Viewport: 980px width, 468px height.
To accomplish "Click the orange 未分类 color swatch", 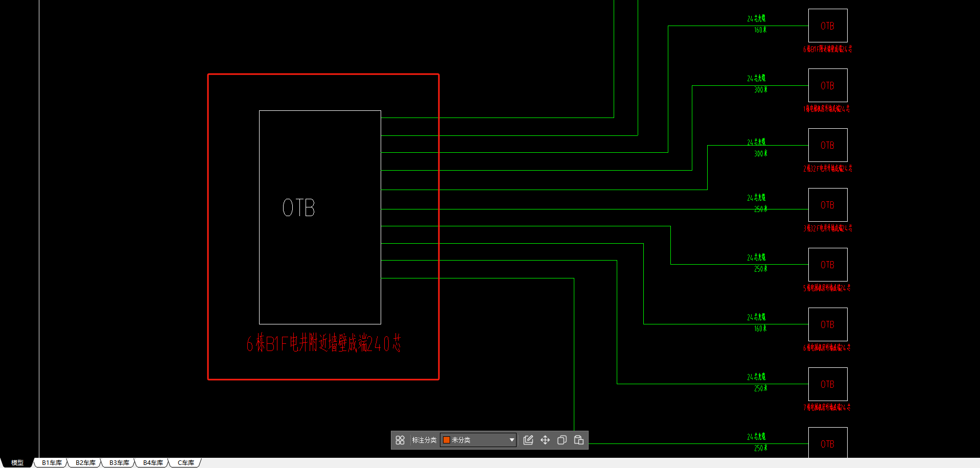I will point(447,440).
